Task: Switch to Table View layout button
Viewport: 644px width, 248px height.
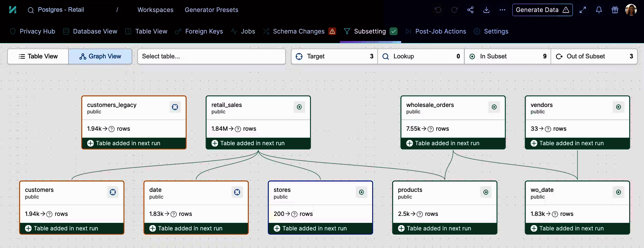Action: pyautogui.click(x=38, y=56)
